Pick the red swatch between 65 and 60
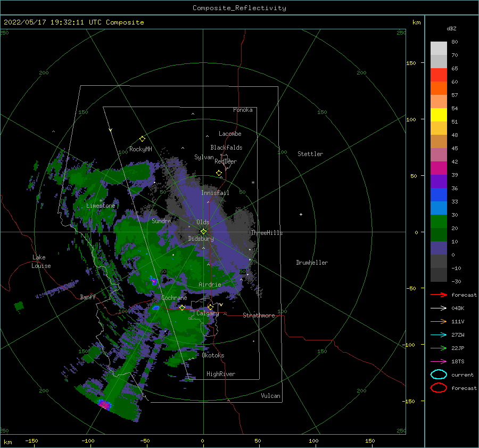The image size is (479, 448). tap(439, 75)
